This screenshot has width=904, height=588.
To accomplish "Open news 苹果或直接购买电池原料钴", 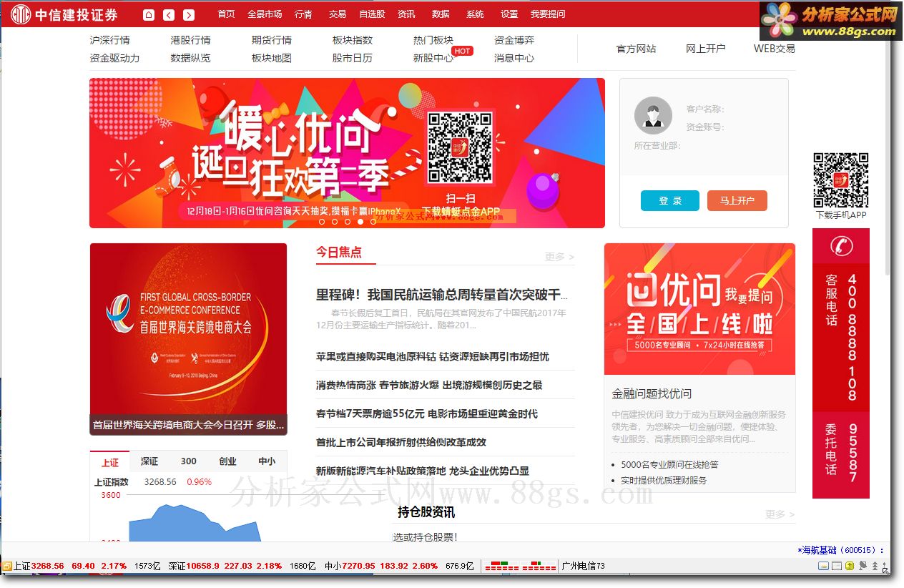I will 433,356.
